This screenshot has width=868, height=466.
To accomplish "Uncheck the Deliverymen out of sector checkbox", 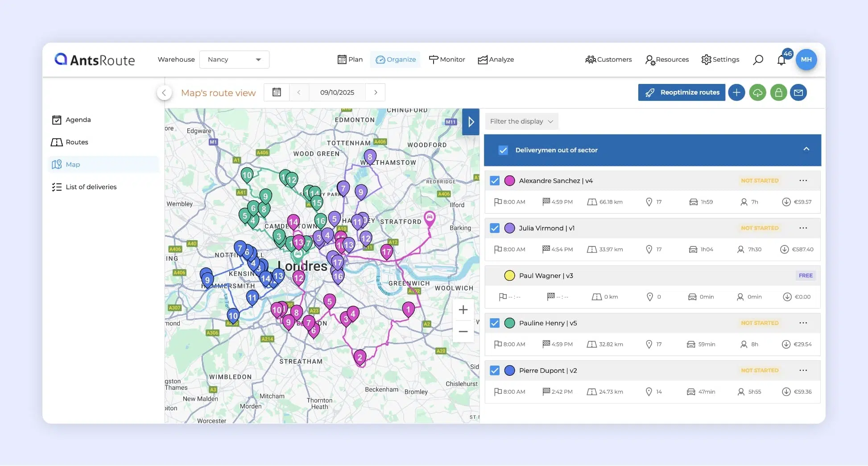I will point(503,150).
